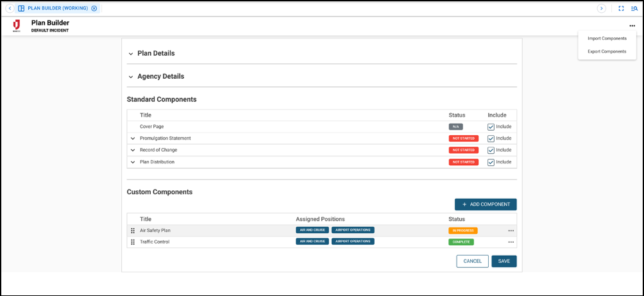Click the left tab scroll arrow
644x296 pixels.
[10, 8]
